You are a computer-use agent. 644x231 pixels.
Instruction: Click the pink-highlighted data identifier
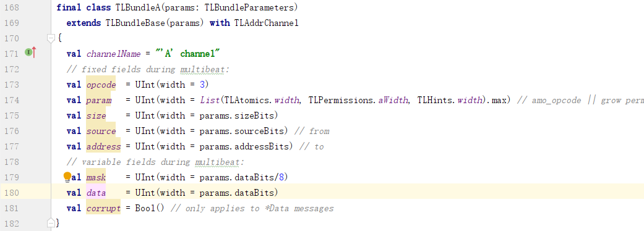tap(96, 193)
